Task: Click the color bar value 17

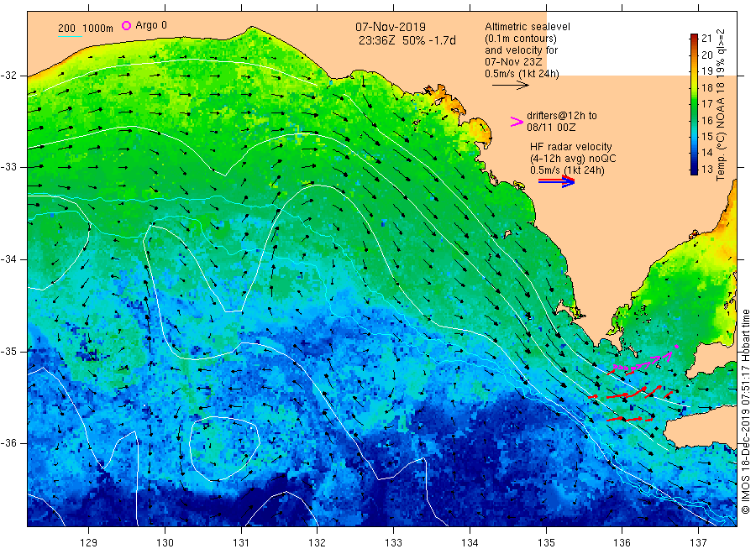Action: point(706,104)
